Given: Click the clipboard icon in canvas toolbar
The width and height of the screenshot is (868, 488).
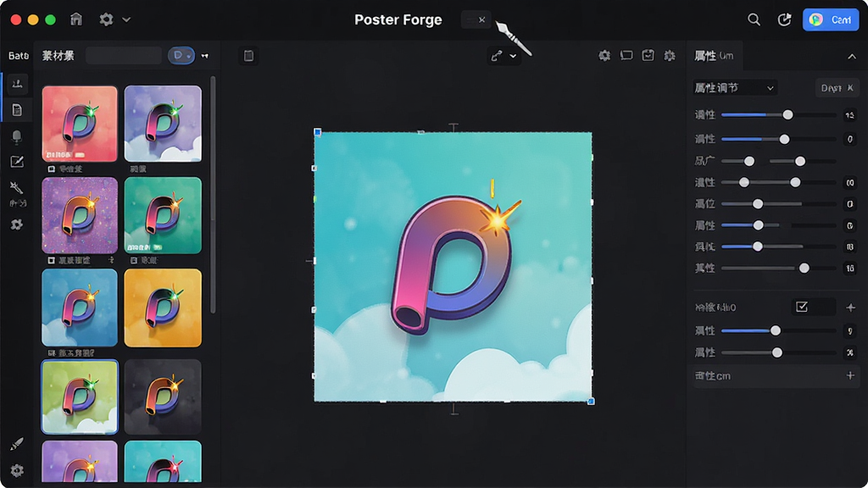Looking at the screenshot, I should (x=248, y=55).
